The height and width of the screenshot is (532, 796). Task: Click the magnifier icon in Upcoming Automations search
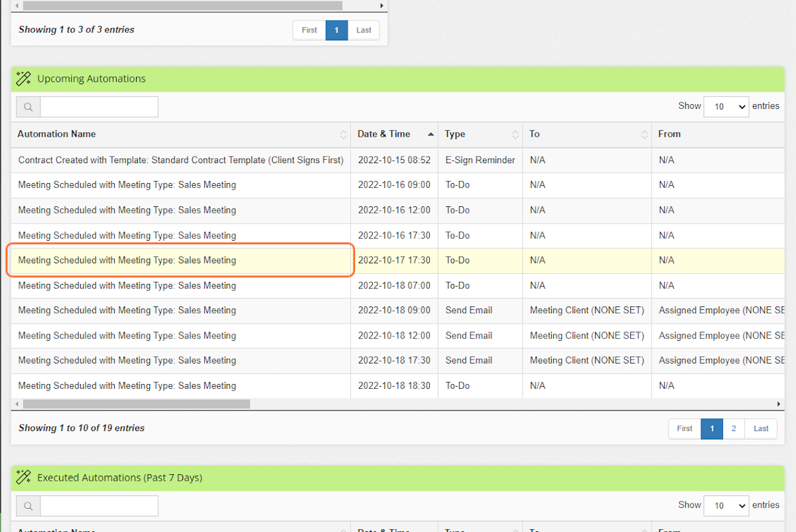(27, 107)
